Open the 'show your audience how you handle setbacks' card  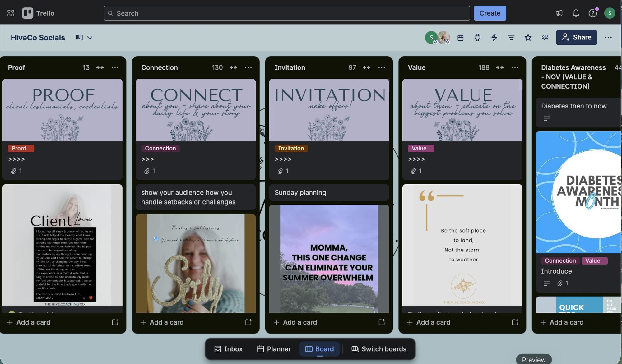tap(196, 197)
